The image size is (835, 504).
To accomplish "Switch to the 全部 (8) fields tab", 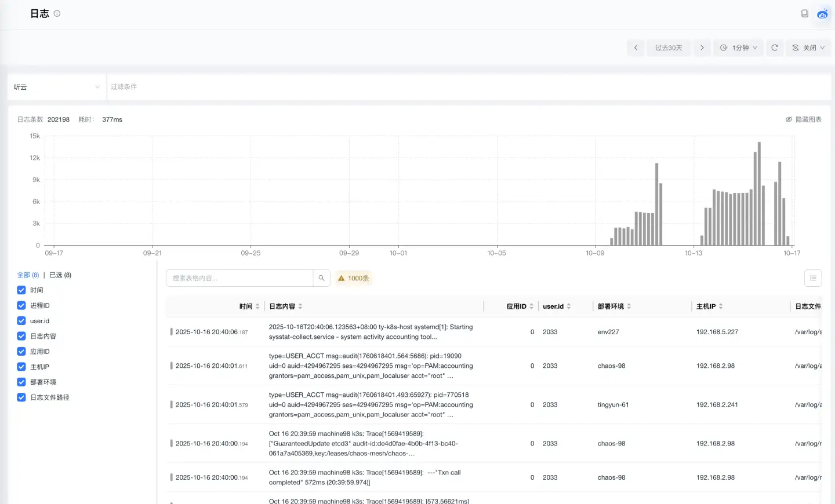I will [28, 275].
